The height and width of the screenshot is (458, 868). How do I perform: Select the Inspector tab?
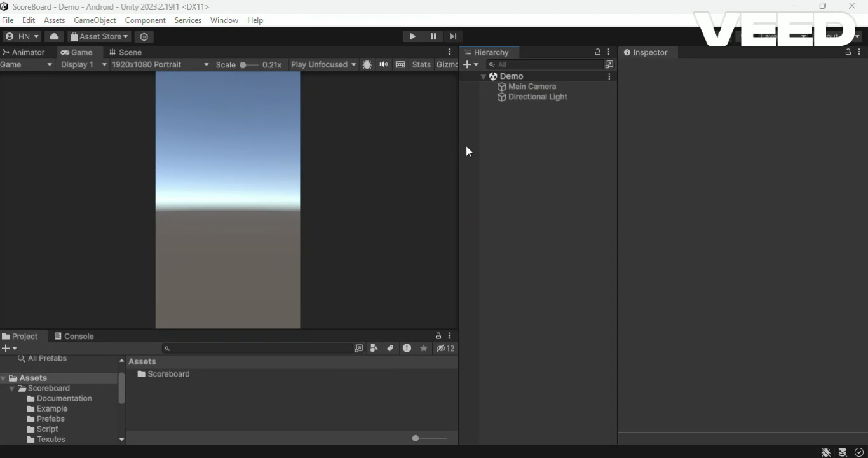(646, 52)
